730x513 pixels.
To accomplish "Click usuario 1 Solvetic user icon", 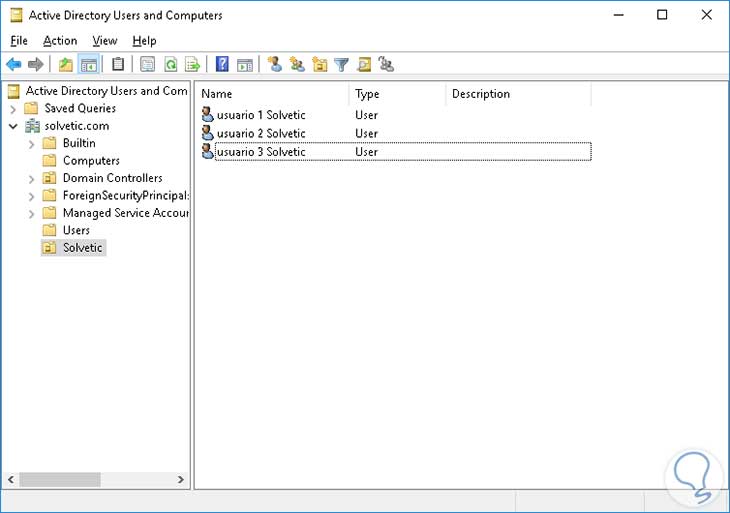I will [x=207, y=115].
